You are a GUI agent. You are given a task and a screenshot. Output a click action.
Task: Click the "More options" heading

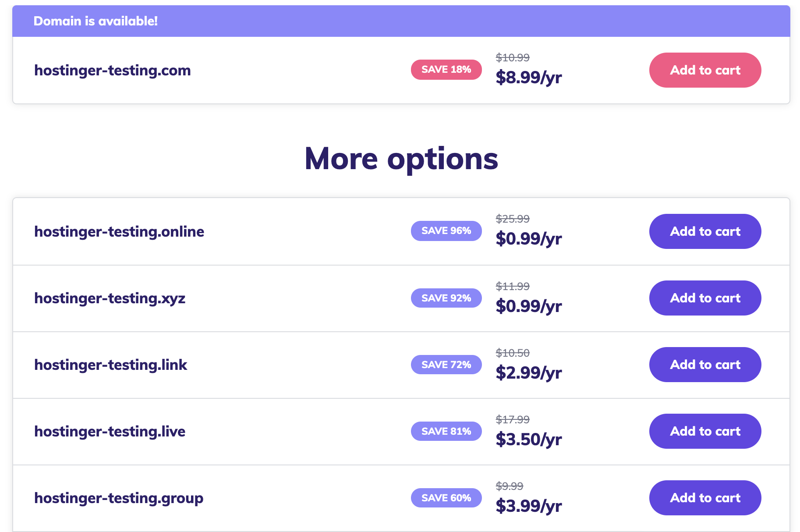401,159
